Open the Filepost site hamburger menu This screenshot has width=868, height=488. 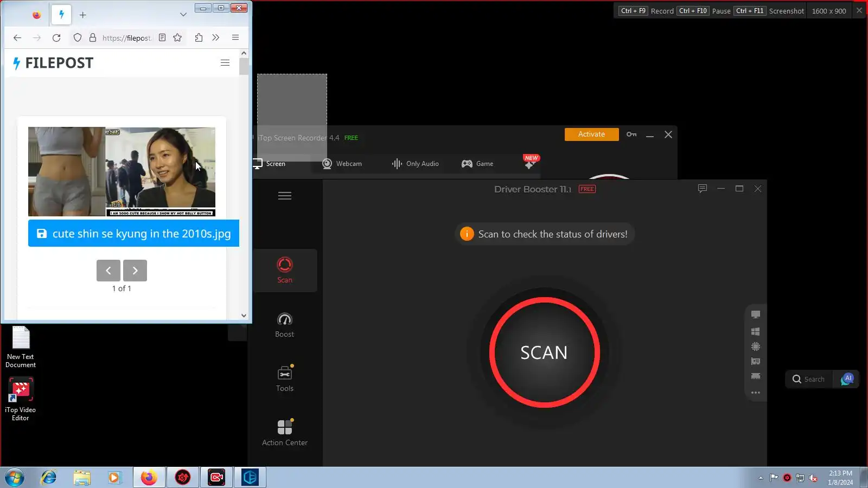[225, 63]
